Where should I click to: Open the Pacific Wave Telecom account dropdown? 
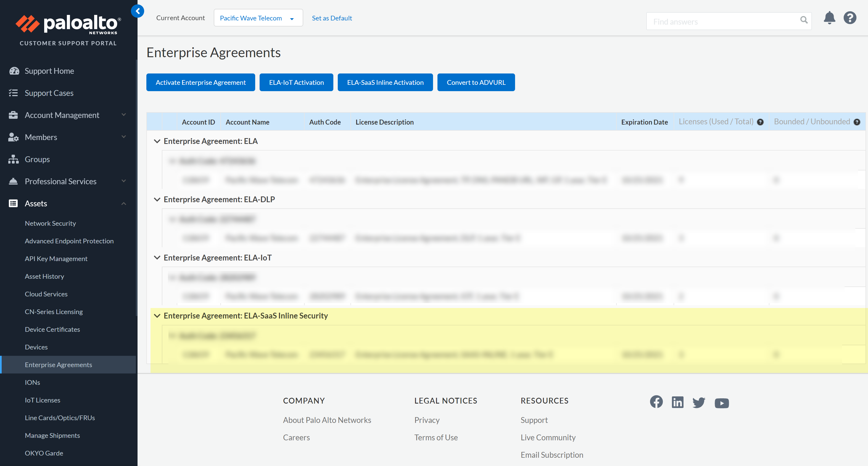pos(258,18)
